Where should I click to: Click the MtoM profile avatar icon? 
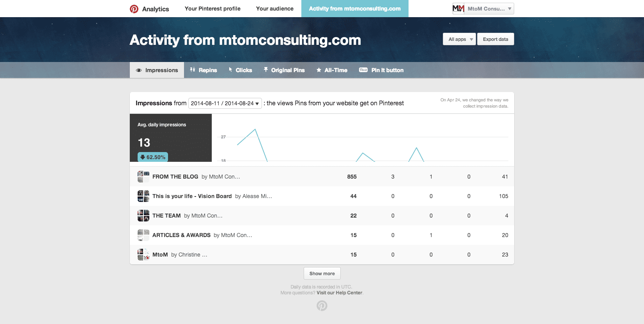458,9
